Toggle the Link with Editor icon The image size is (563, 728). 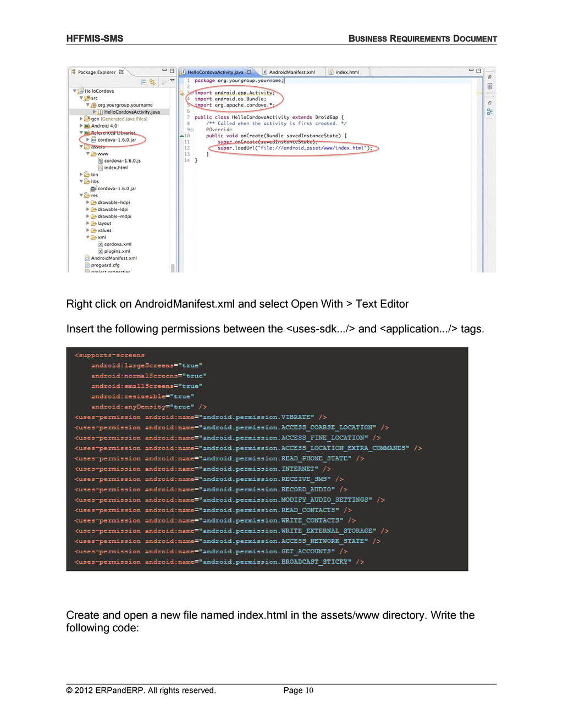152,82
